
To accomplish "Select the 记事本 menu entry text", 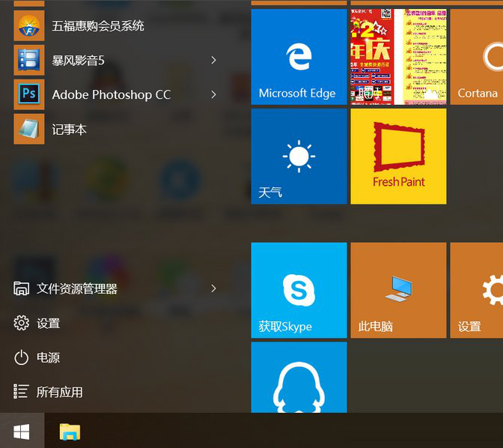I will (x=70, y=130).
